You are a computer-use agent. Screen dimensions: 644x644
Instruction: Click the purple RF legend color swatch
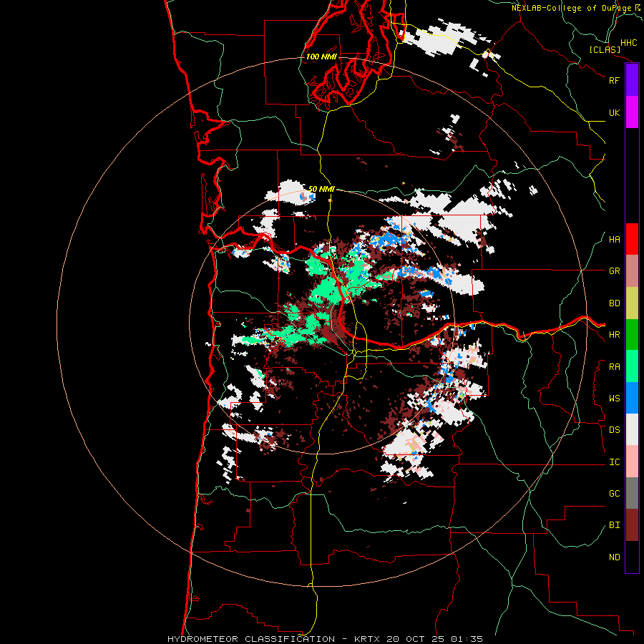pos(632,80)
